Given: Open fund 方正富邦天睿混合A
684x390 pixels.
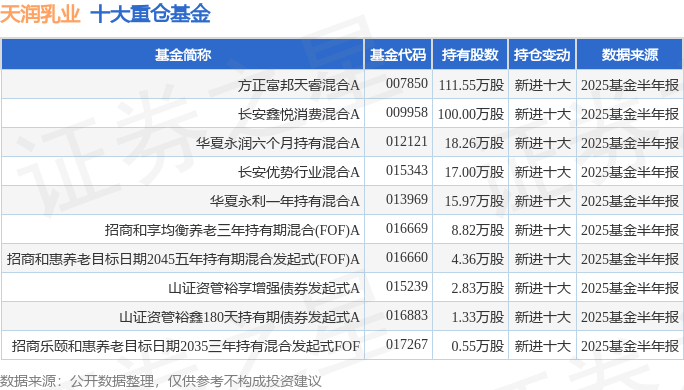Looking at the screenshot, I should coord(298,85).
